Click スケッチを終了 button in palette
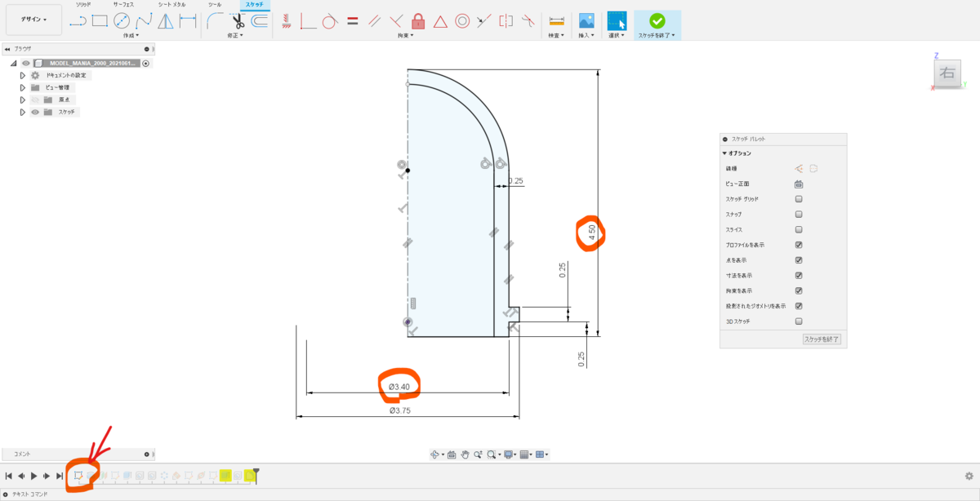 [x=822, y=339]
